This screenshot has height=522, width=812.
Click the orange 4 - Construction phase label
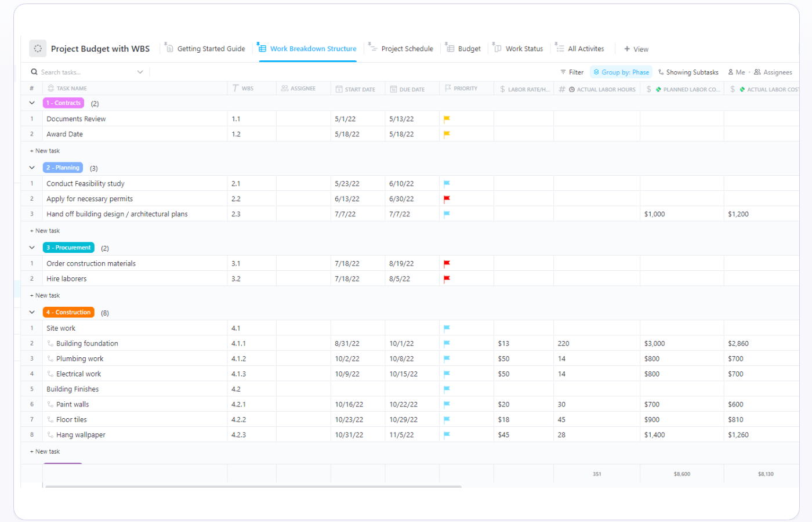coord(68,313)
